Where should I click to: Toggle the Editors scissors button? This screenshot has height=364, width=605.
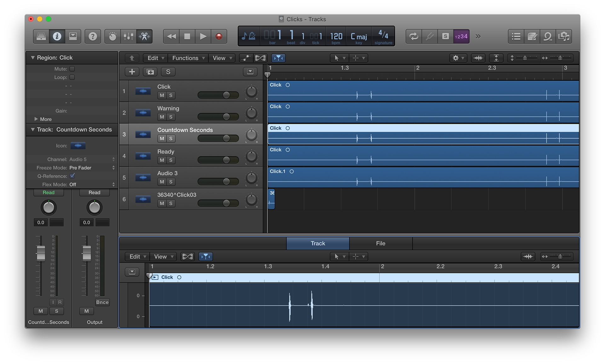[x=145, y=37]
